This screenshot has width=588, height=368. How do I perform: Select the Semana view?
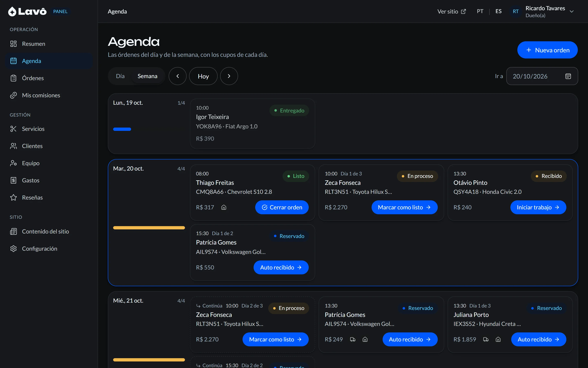point(147,76)
